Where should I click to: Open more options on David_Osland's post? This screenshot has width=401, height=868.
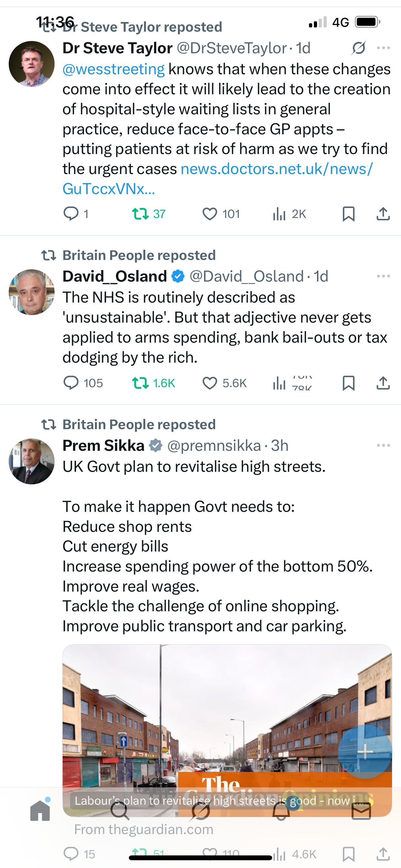(384, 276)
